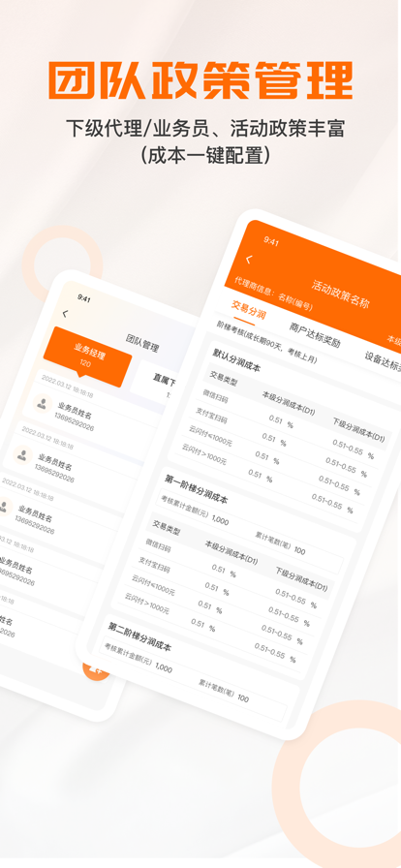Switch to 商户达标奖励 tab
401x868 pixels.
315,334
